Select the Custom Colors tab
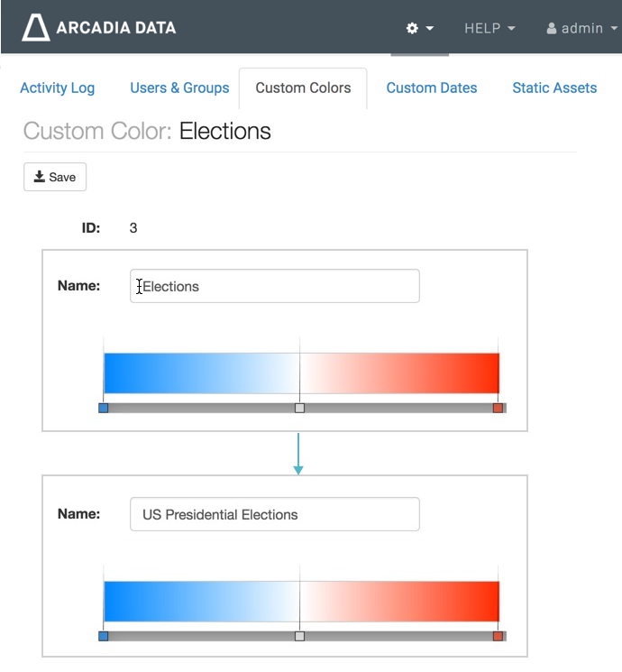This screenshot has width=622, height=672. [x=303, y=87]
